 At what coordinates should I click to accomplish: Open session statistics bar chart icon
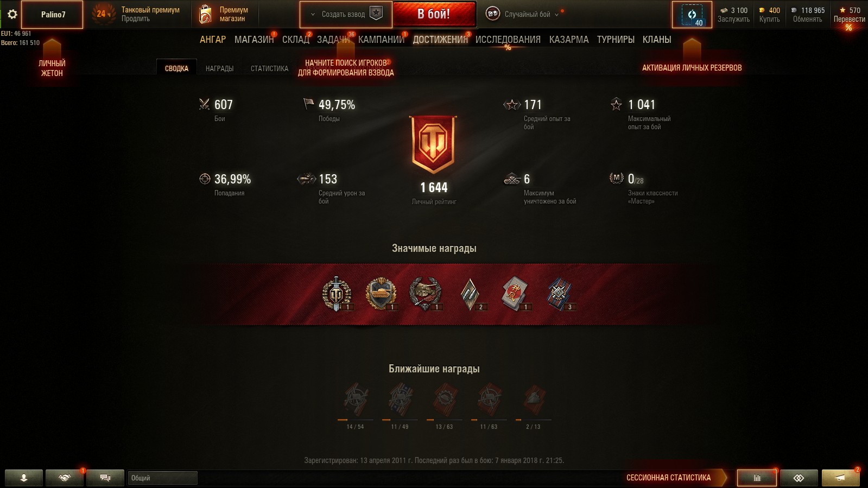[757, 478]
